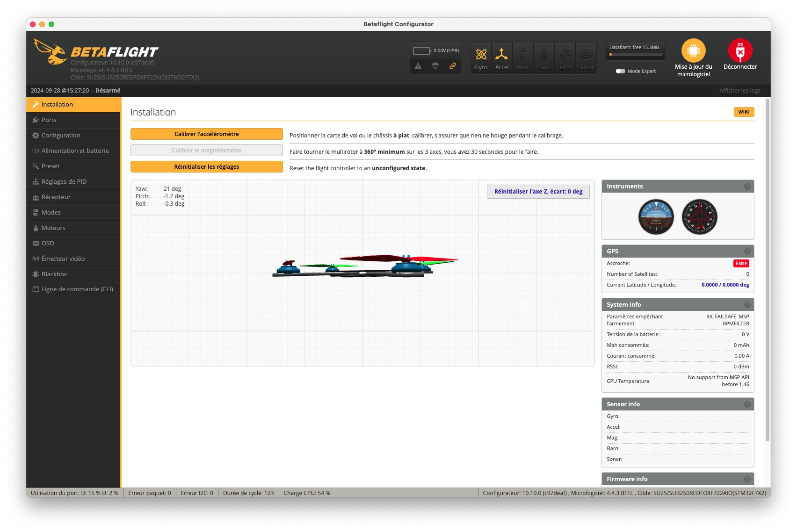The height and width of the screenshot is (532, 797).
Task: Click the GPS panel help icon
Action: click(747, 252)
